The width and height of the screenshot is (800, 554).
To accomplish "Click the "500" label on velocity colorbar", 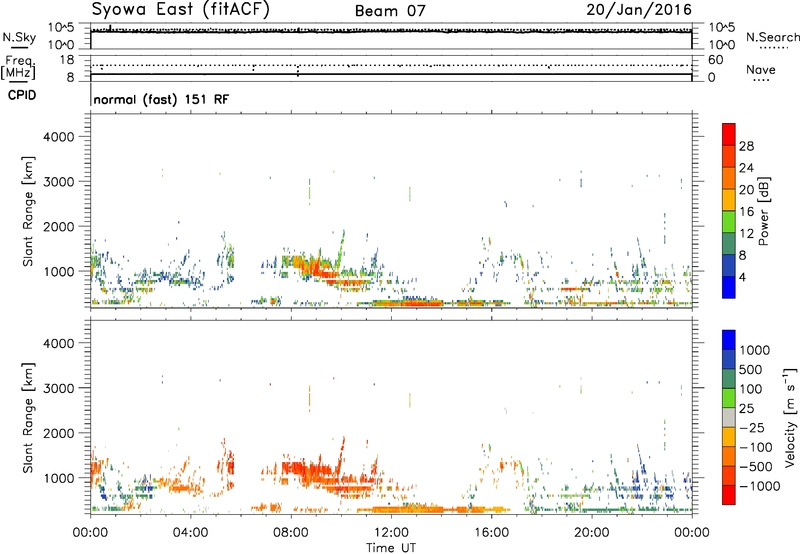I will [751, 370].
